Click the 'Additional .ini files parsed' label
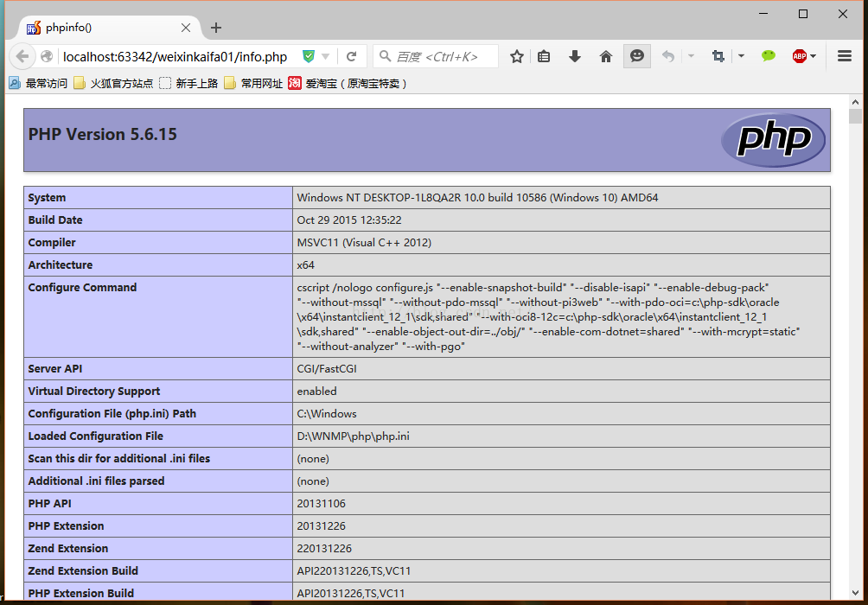This screenshot has width=868, height=605. tap(96, 481)
